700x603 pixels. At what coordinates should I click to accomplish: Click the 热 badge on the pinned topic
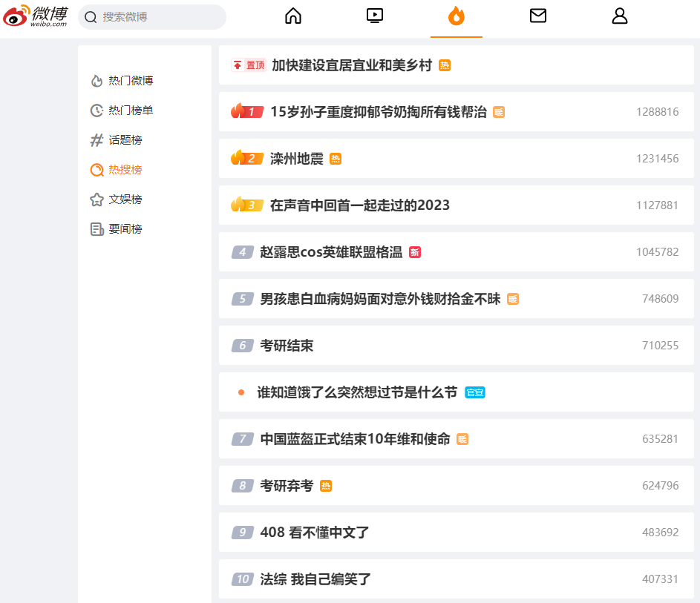point(445,65)
